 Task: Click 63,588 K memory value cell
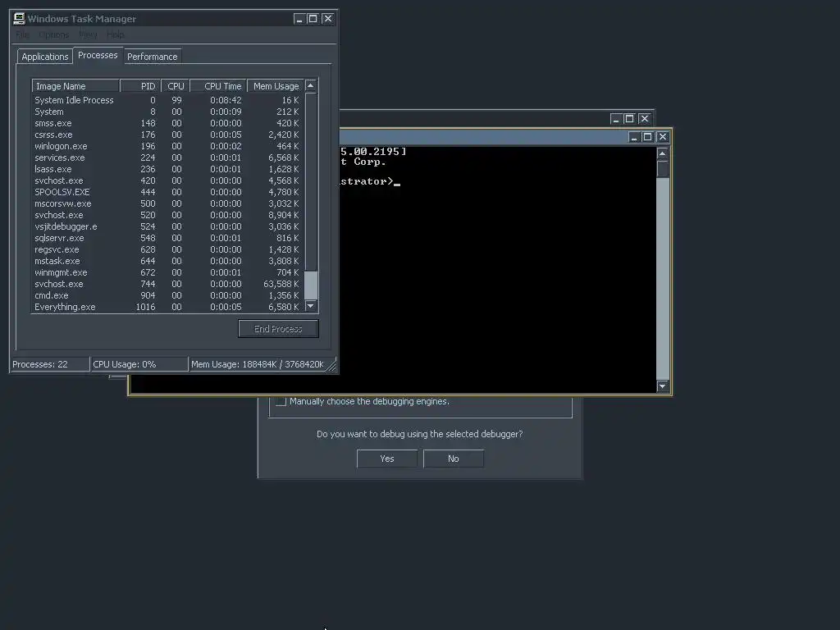[281, 285]
